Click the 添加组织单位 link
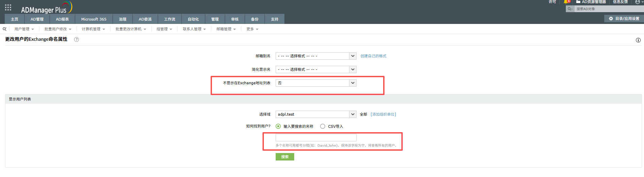This screenshot has height=177, width=644. click(x=384, y=114)
